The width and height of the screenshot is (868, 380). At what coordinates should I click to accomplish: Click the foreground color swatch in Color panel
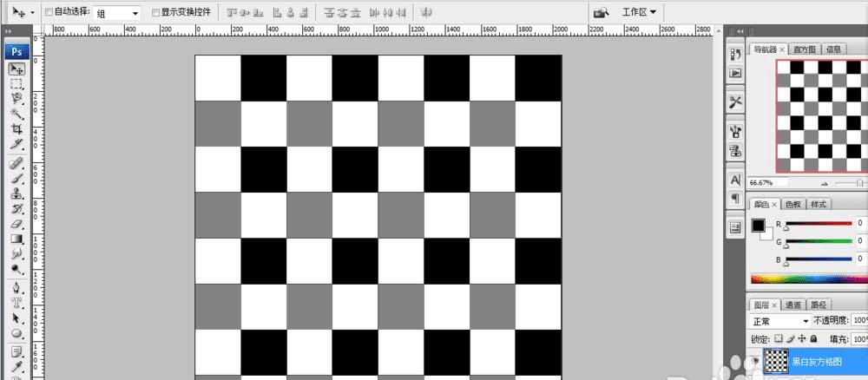coord(758,226)
